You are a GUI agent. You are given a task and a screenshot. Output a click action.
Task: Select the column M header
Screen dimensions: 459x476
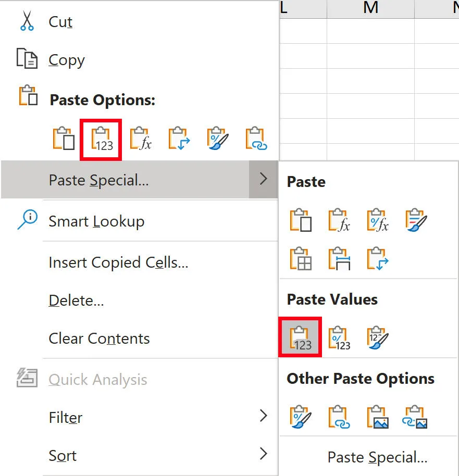click(370, 8)
